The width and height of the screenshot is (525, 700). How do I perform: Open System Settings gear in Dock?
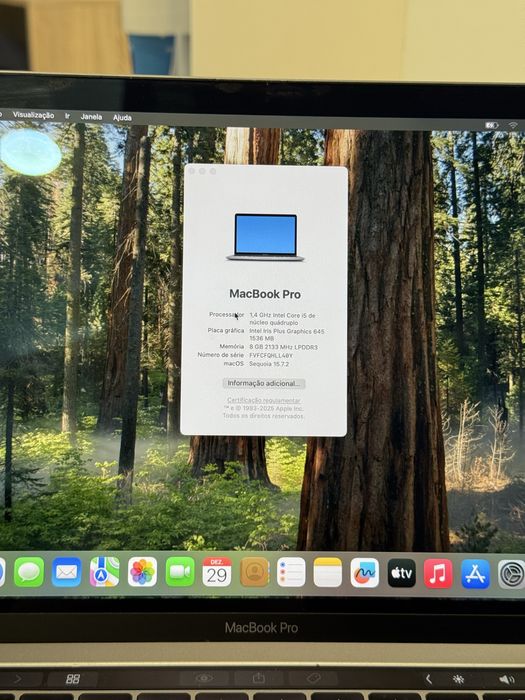point(512,575)
